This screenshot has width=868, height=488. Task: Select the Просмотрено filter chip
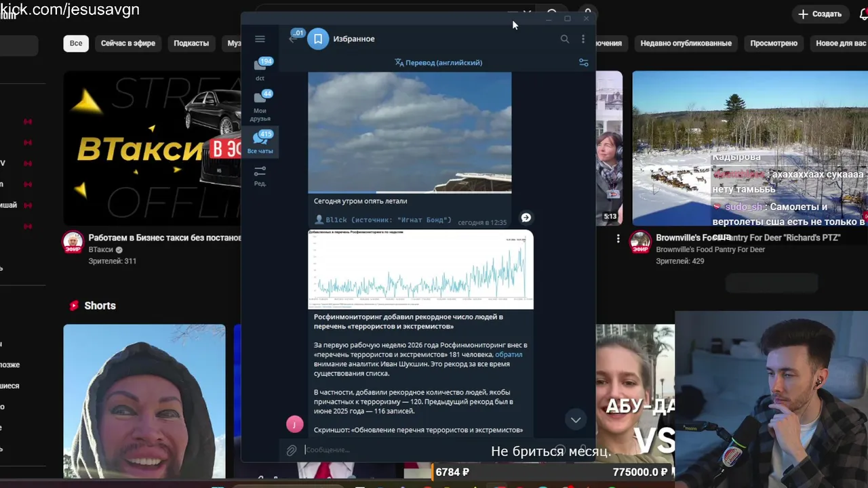click(x=774, y=43)
